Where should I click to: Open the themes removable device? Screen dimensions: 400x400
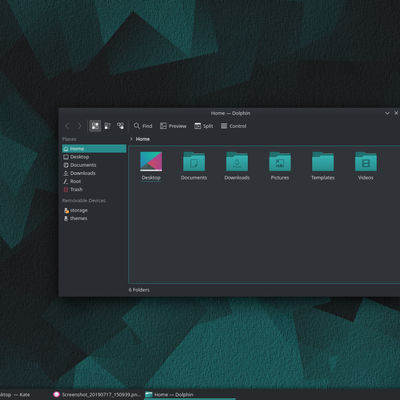tap(94, 218)
